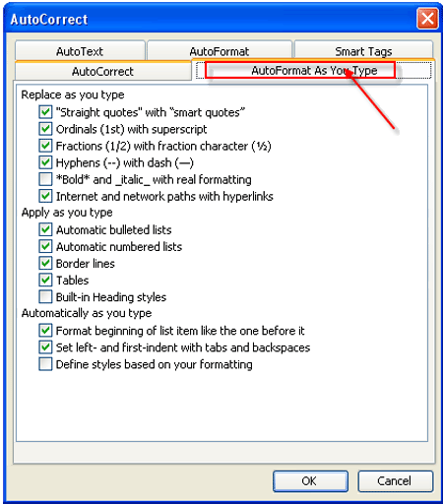This screenshot has height=504, width=443.
Task: Close the AutoCorrect dialog with X
Action: 427,19
